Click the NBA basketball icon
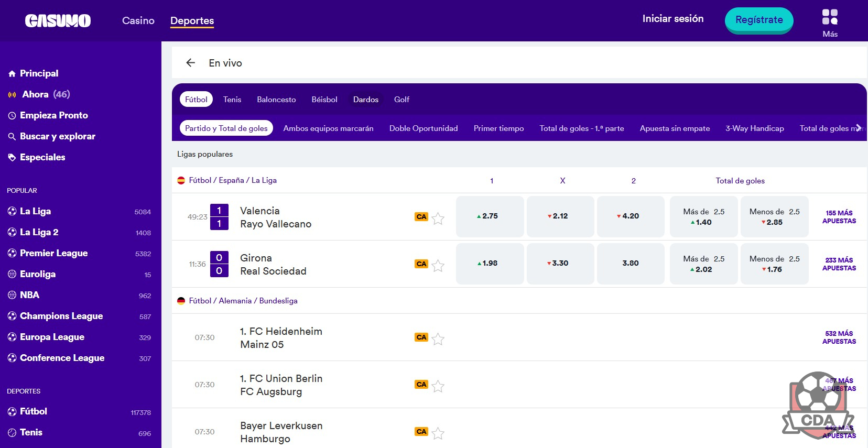This screenshot has width=868, height=448. click(12, 295)
